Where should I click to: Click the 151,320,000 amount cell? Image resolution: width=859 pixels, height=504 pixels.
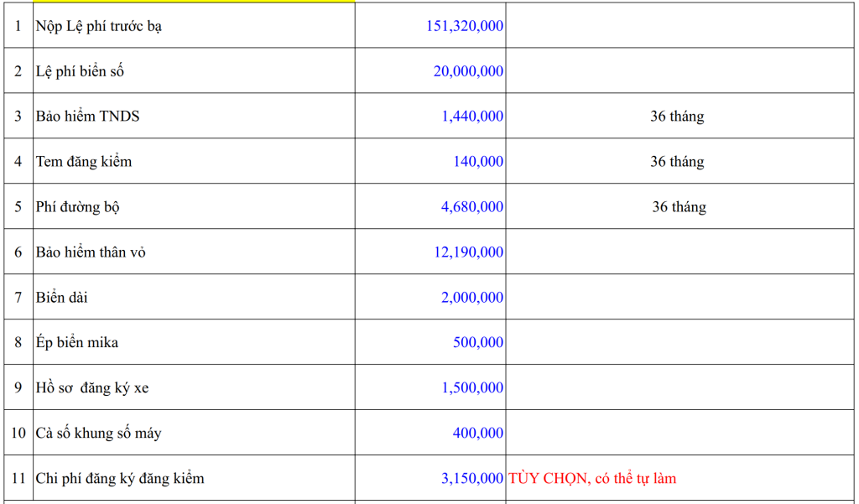point(465,26)
